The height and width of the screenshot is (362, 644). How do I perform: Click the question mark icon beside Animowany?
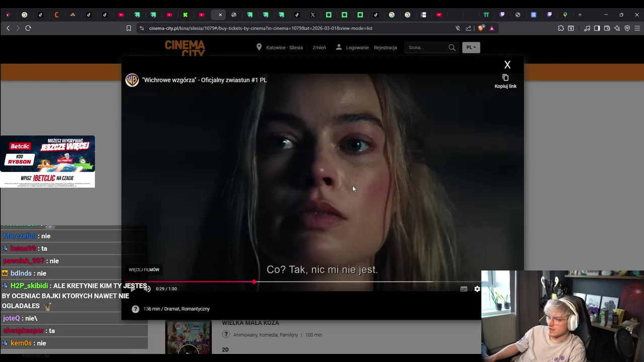click(x=226, y=334)
